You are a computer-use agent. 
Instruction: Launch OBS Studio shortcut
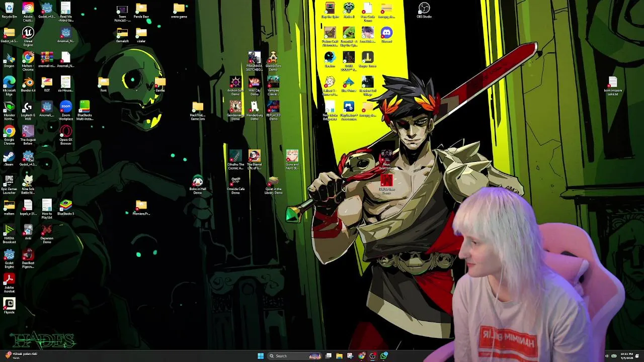click(424, 11)
